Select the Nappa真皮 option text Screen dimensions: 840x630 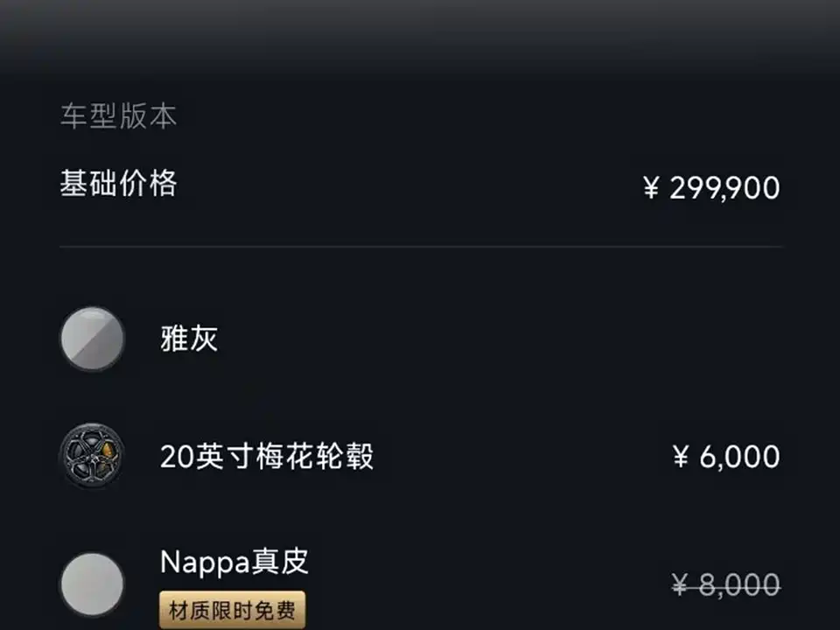[x=234, y=562]
